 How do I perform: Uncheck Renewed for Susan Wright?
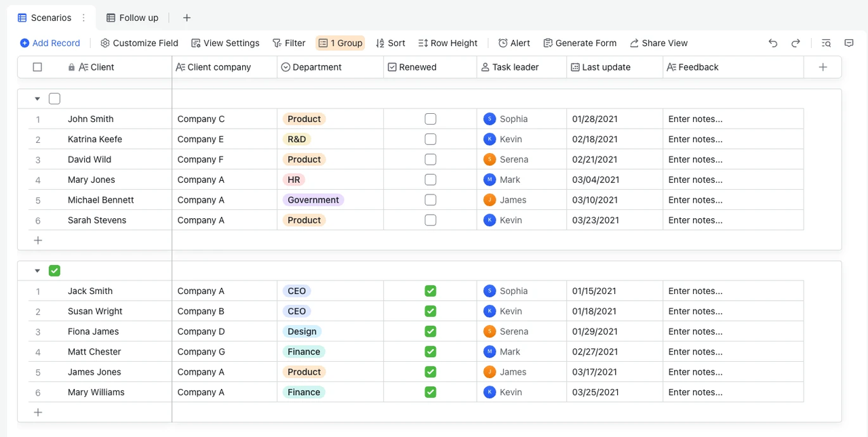tap(430, 311)
